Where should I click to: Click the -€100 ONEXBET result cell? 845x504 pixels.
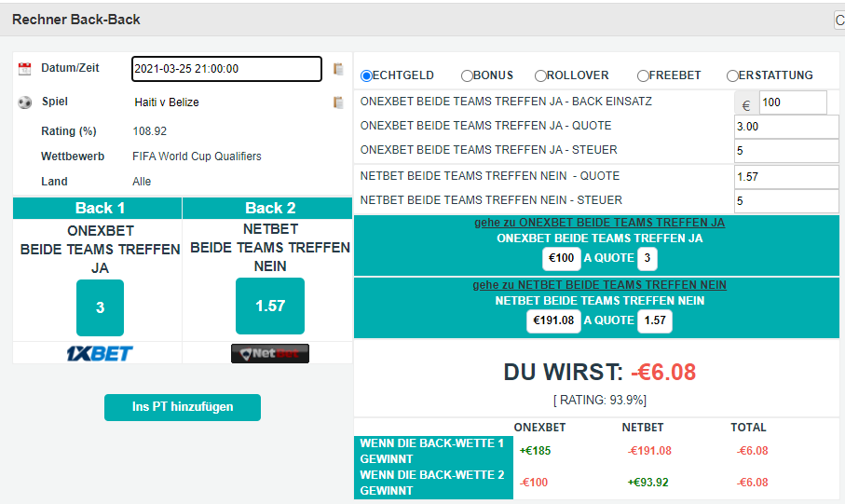tap(534, 483)
